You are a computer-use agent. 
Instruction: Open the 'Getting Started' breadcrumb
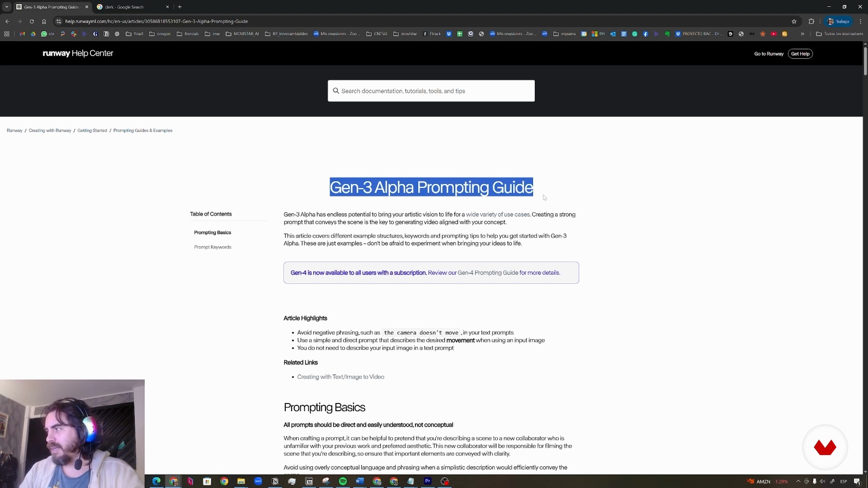pyautogui.click(x=92, y=131)
